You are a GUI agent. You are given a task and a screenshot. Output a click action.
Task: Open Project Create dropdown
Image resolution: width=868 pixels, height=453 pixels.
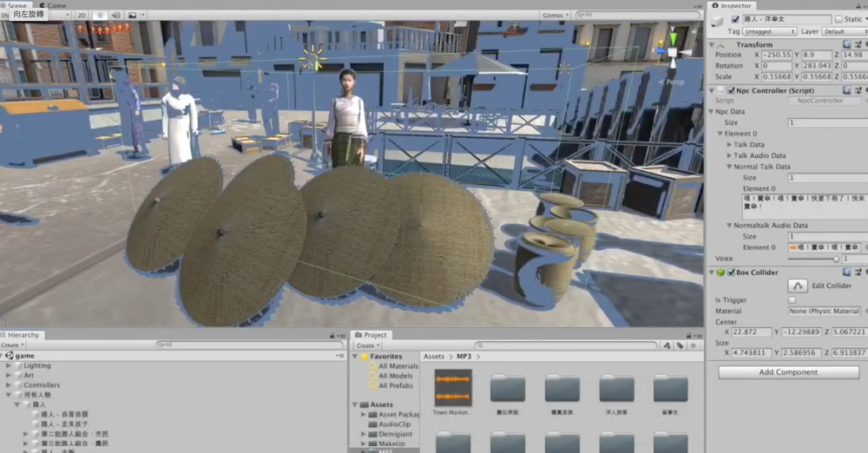click(x=367, y=345)
